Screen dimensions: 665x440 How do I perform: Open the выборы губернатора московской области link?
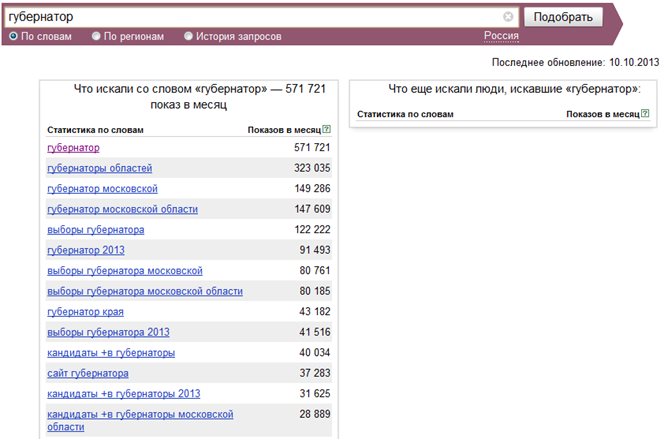click(145, 291)
